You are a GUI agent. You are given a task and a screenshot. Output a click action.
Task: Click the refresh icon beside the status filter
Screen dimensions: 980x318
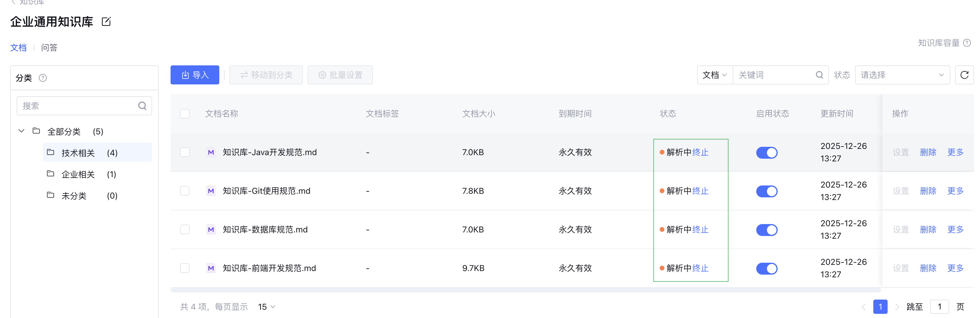pos(965,75)
